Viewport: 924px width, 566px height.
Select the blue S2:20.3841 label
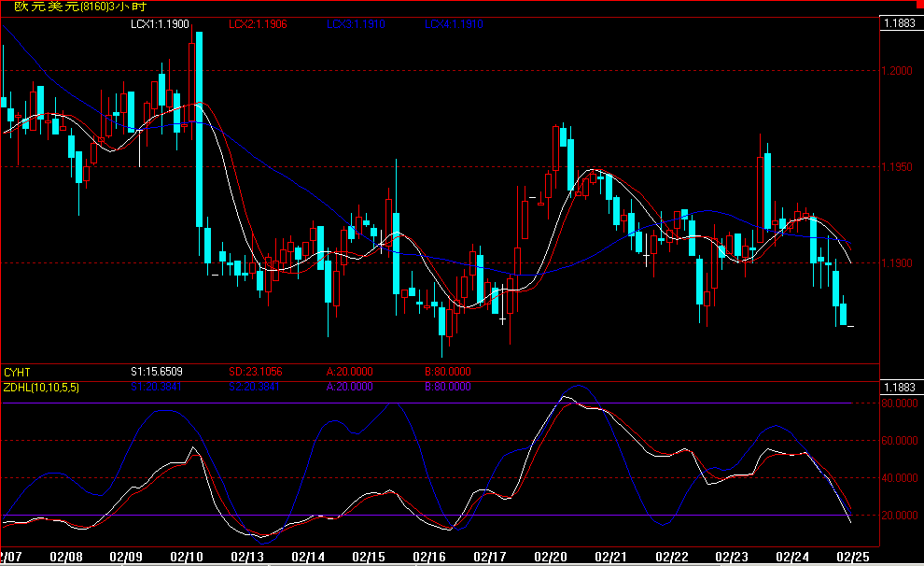point(254,387)
